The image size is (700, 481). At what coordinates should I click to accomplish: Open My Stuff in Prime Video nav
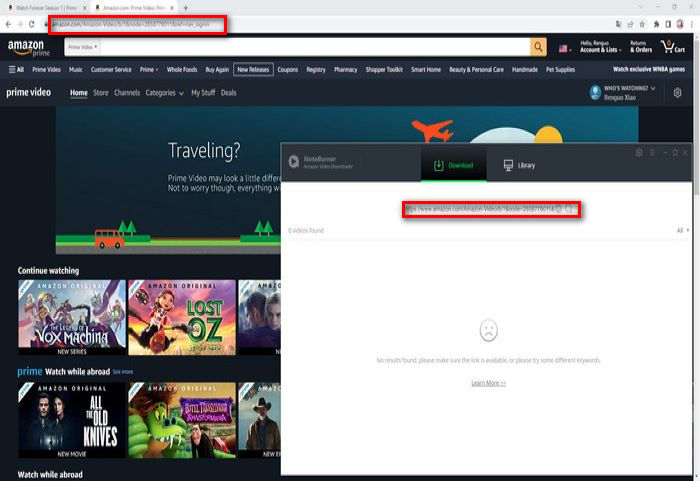pyautogui.click(x=203, y=93)
